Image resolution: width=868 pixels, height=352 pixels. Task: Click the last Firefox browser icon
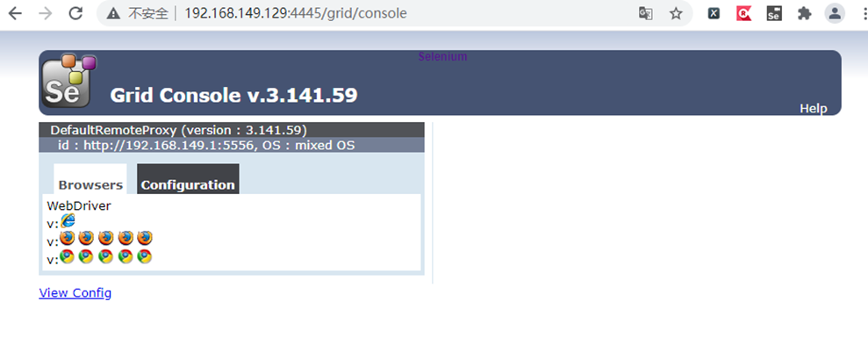tap(145, 238)
